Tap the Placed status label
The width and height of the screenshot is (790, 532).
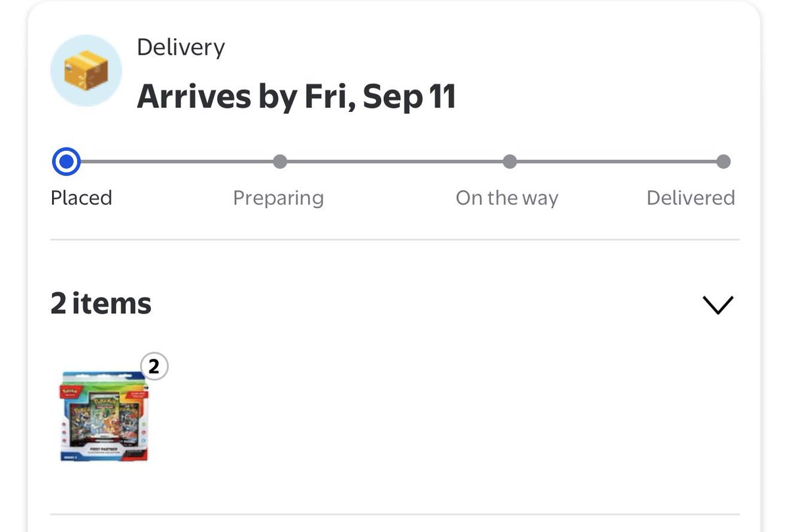click(x=82, y=198)
